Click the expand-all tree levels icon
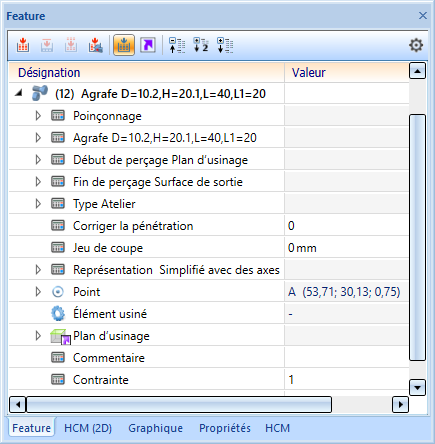 (225, 45)
